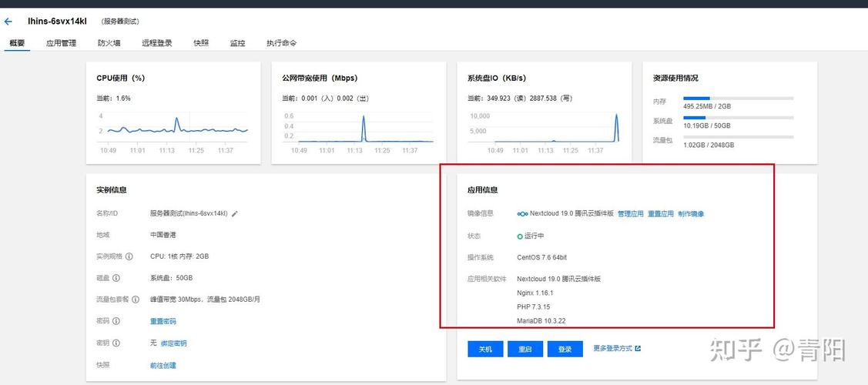Open the 应用管理 tab
This screenshot has height=385, width=868.
(62, 42)
